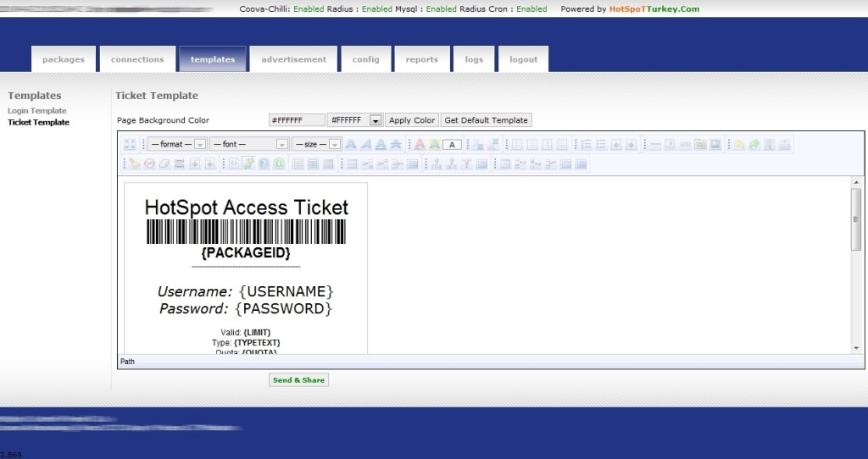
Task: Click the HotSpot Access Ticket heading text
Action: (247, 207)
